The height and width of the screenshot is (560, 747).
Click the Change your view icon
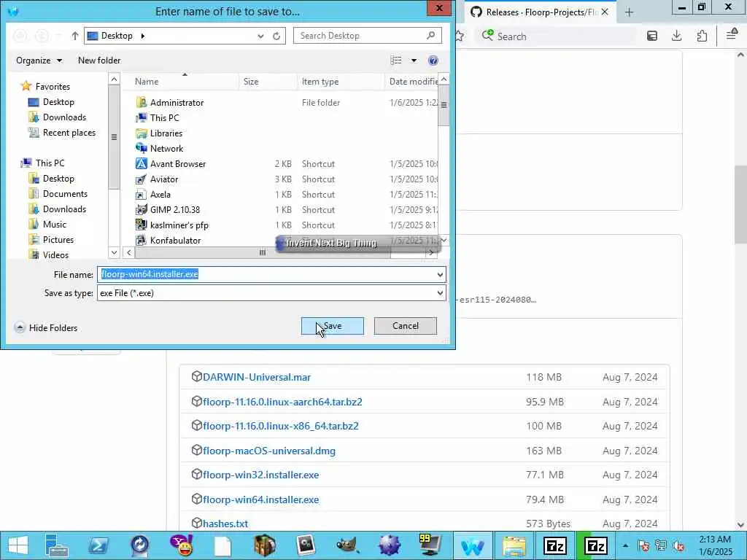click(x=396, y=61)
